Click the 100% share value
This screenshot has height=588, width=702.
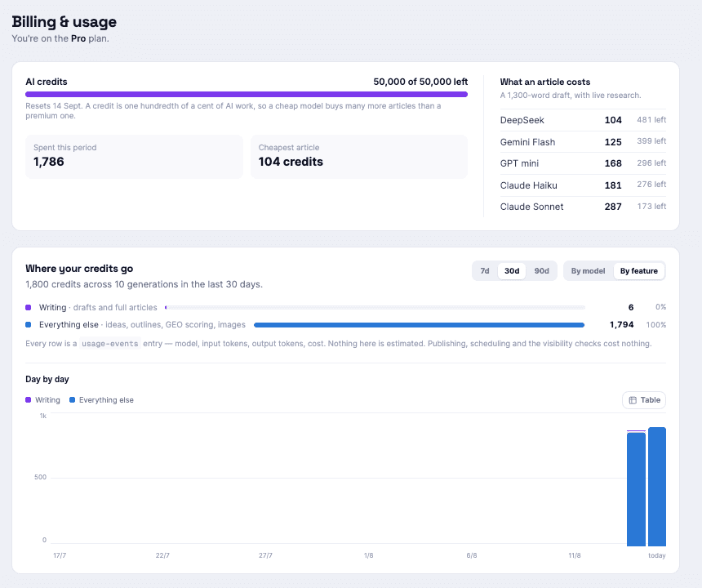[x=656, y=325]
